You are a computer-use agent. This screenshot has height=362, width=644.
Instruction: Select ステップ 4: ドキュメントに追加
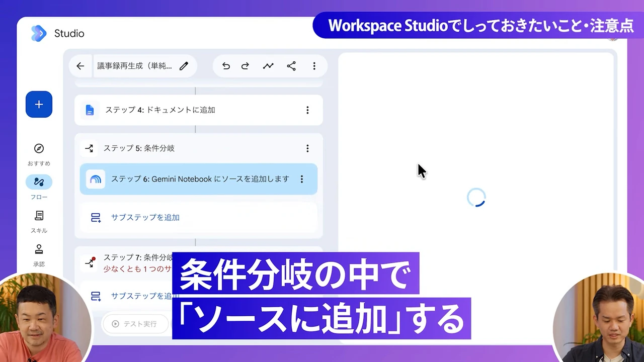click(x=199, y=110)
